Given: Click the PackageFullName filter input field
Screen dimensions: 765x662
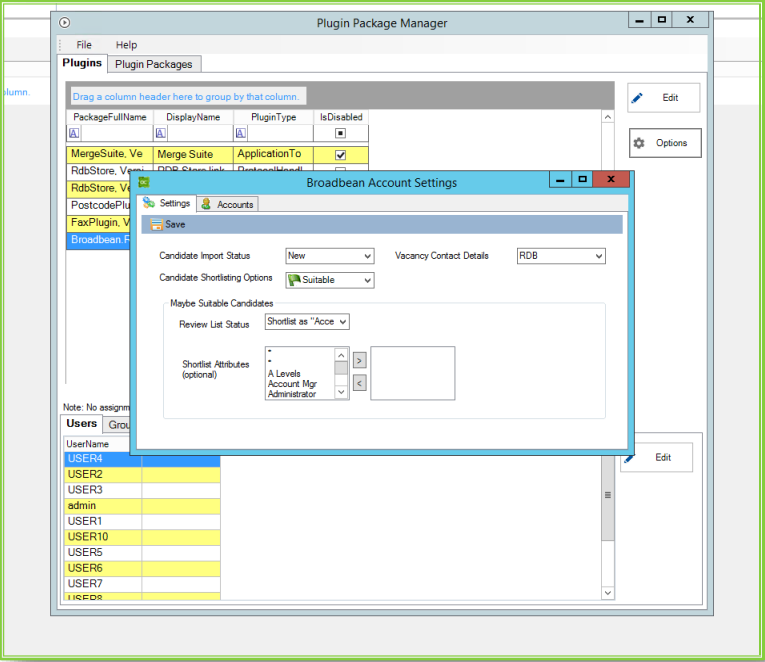Looking at the screenshot, I should (x=116, y=133).
